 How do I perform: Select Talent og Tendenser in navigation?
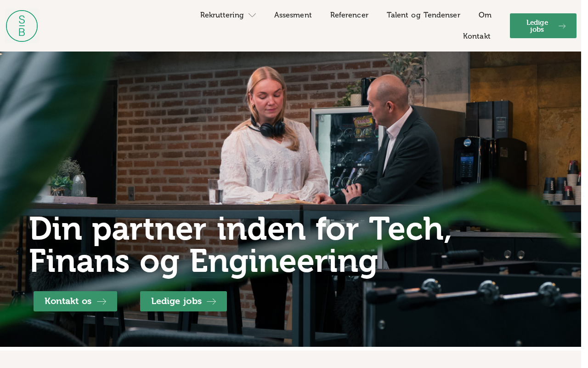point(424,15)
